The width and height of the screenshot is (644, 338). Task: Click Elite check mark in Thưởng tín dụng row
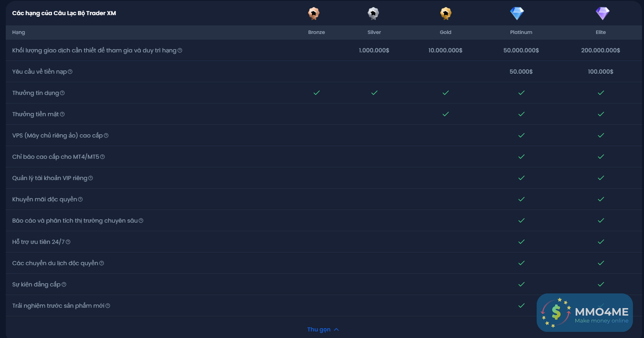coord(601,93)
